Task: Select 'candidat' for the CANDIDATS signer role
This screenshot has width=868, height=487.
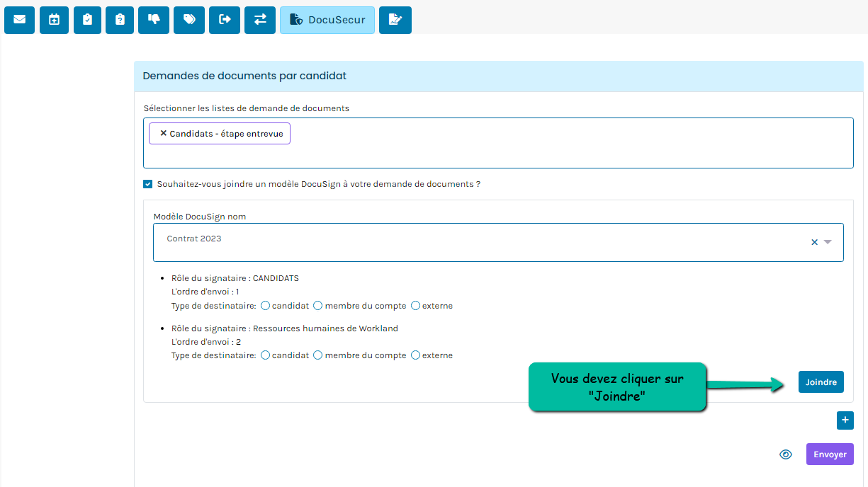Action: tap(265, 306)
